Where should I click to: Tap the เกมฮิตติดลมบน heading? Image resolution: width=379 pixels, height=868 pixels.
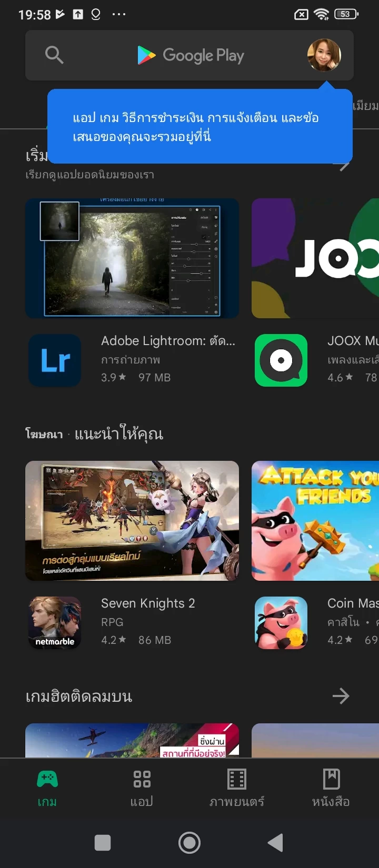pyautogui.click(x=79, y=697)
